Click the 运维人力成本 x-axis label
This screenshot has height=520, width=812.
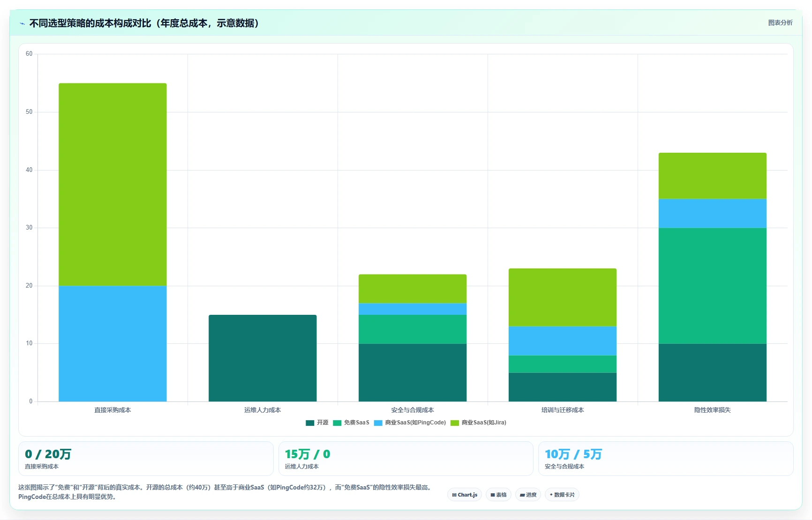[x=263, y=410]
